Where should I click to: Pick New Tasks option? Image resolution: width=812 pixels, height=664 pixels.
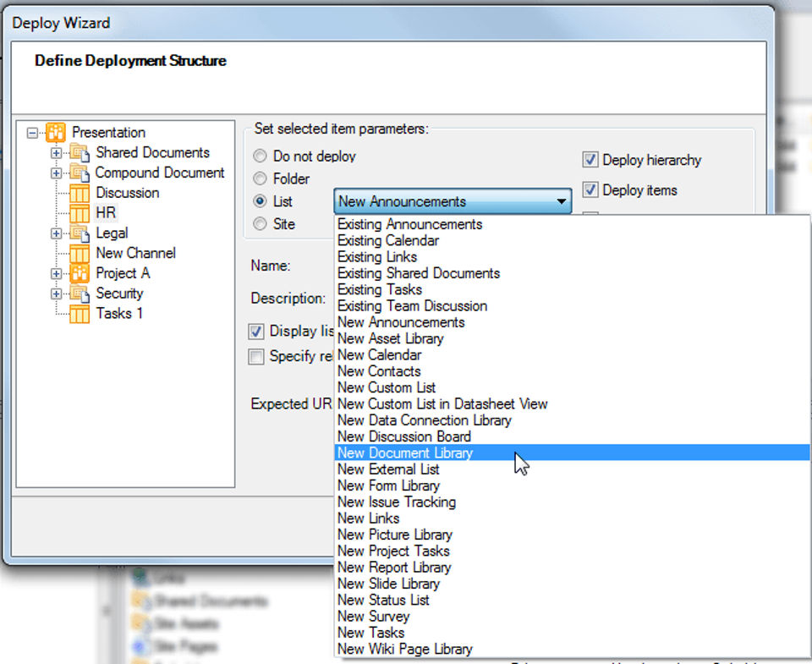pyautogui.click(x=573, y=633)
